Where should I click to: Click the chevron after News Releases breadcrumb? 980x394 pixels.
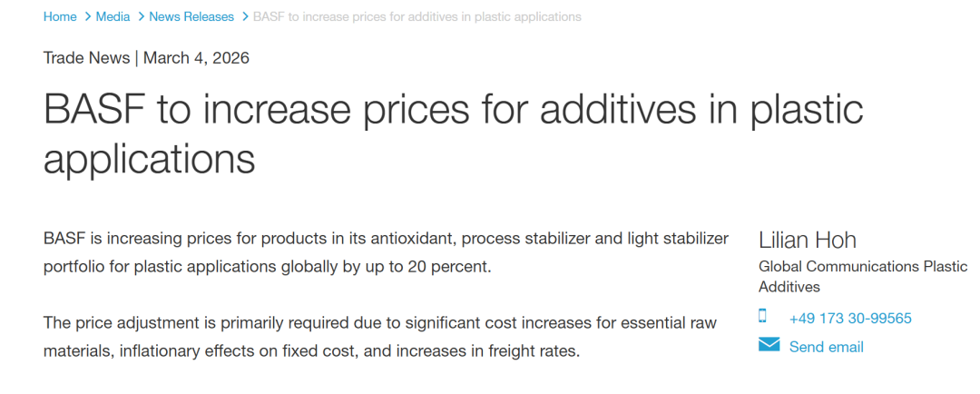pos(243,17)
